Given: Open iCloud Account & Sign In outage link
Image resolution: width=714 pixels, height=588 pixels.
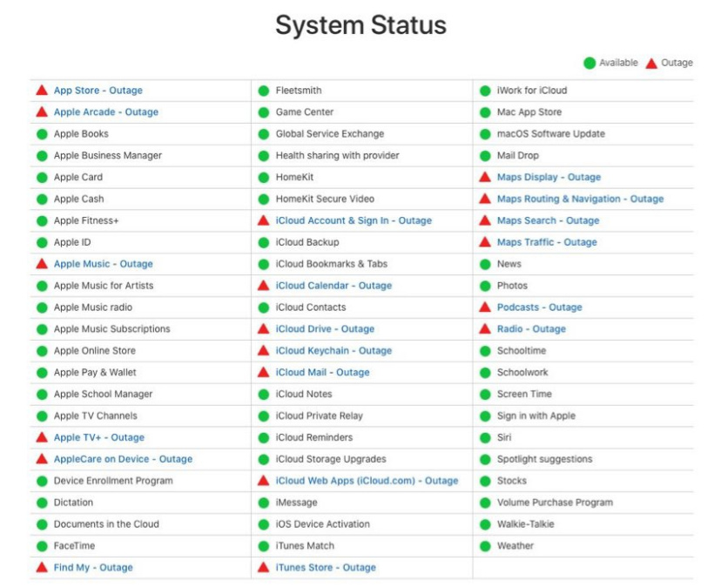Looking at the screenshot, I should click(x=354, y=220).
